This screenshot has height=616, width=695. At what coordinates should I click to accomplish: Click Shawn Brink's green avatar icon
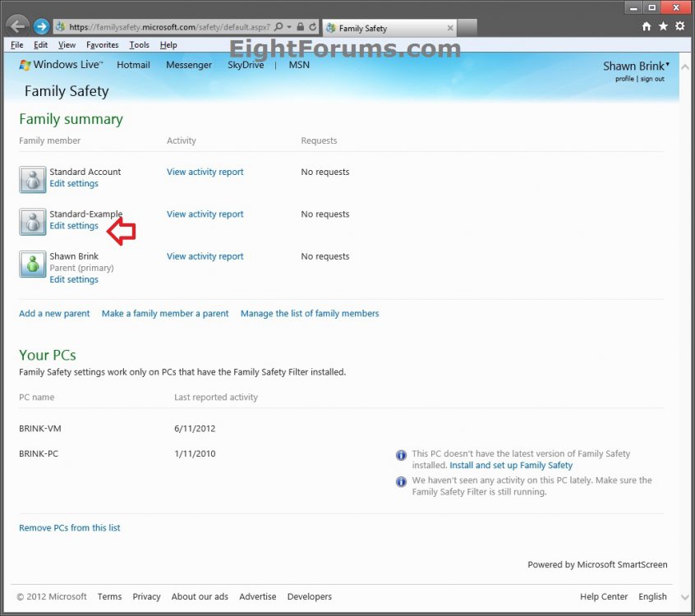point(32,263)
